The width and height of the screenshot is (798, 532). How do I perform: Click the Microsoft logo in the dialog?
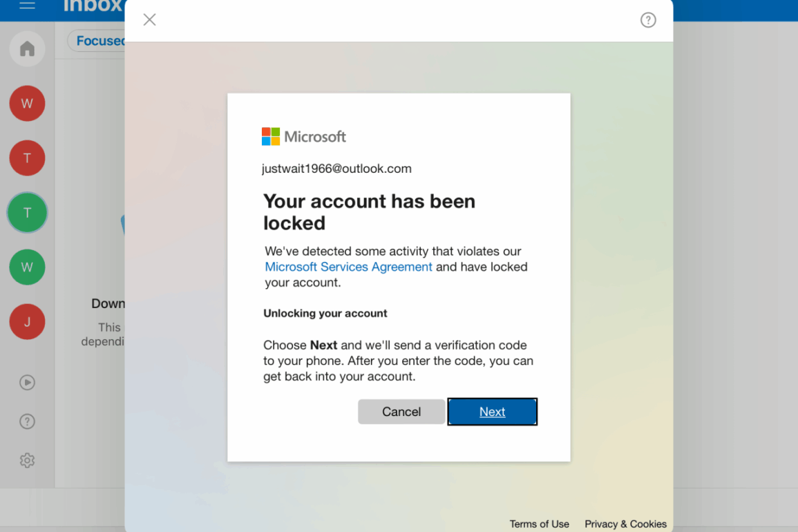pyautogui.click(x=304, y=136)
